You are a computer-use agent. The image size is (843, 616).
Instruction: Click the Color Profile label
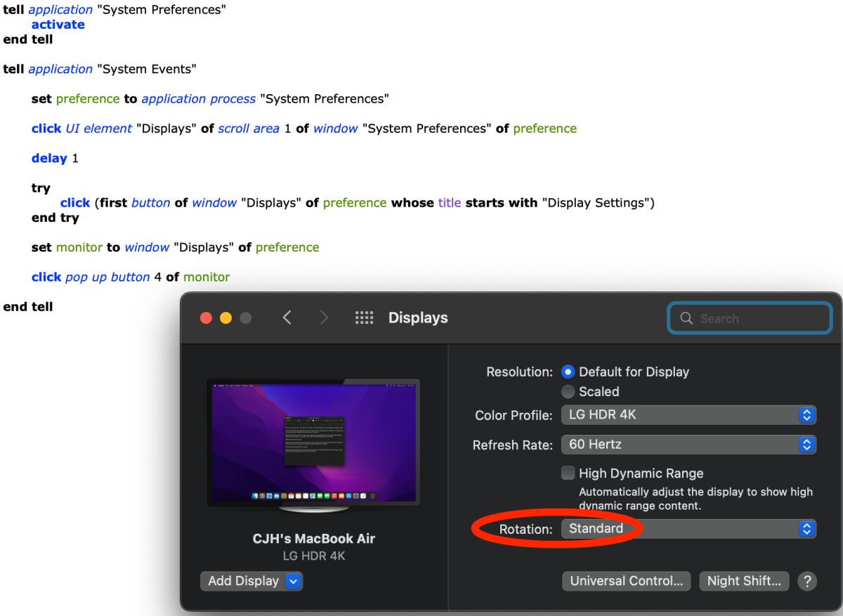click(x=514, y=415)
